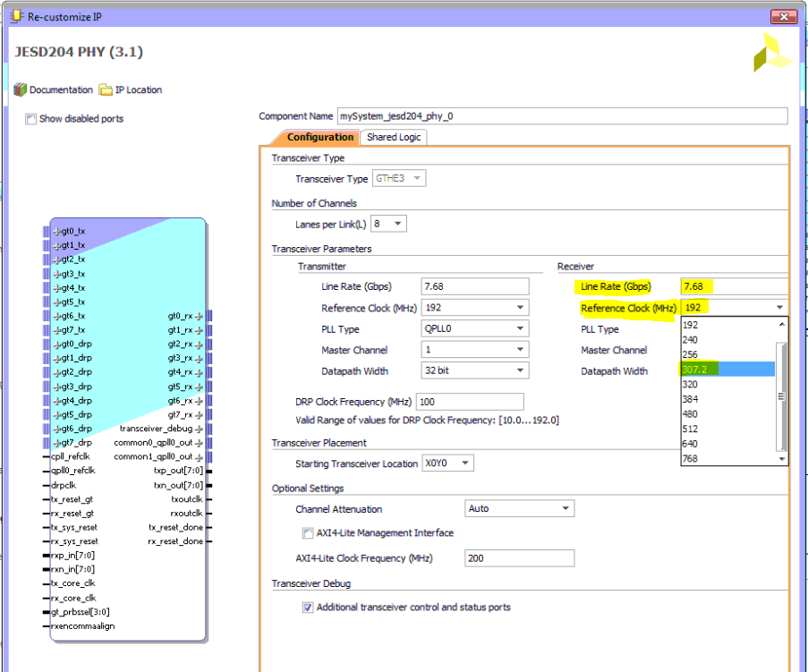Screen dimensions: 808x672
Task: Switch to the Shared Logic tab
Action: [x=394, y=137]
